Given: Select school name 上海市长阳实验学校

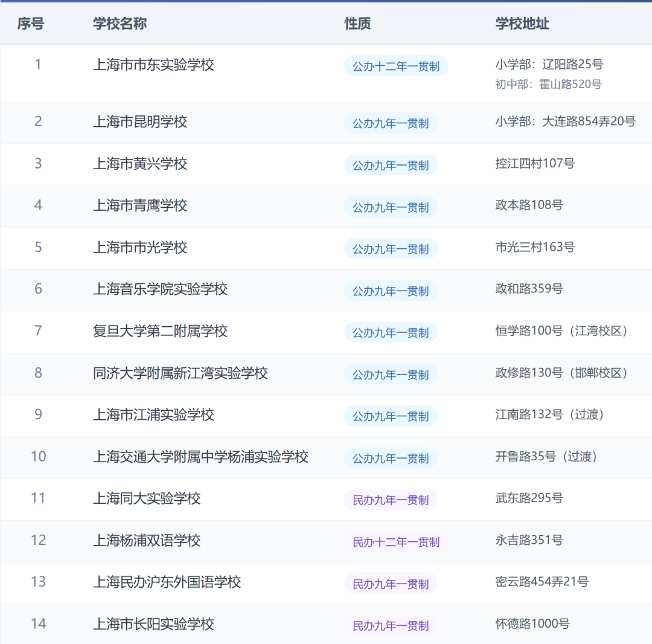Looking at the screenshot, I should [153, 624].
